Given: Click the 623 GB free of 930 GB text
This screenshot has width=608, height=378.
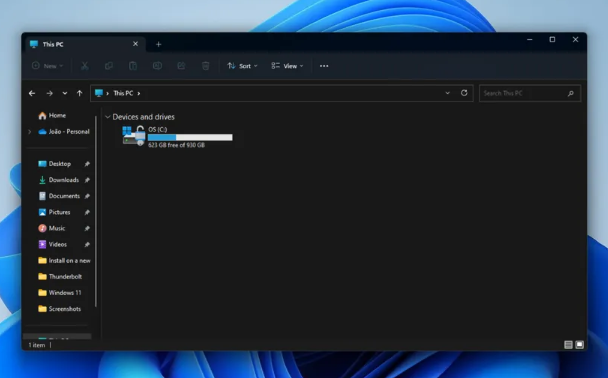Looking at the screenshot, I should click(x=176, y=145).
